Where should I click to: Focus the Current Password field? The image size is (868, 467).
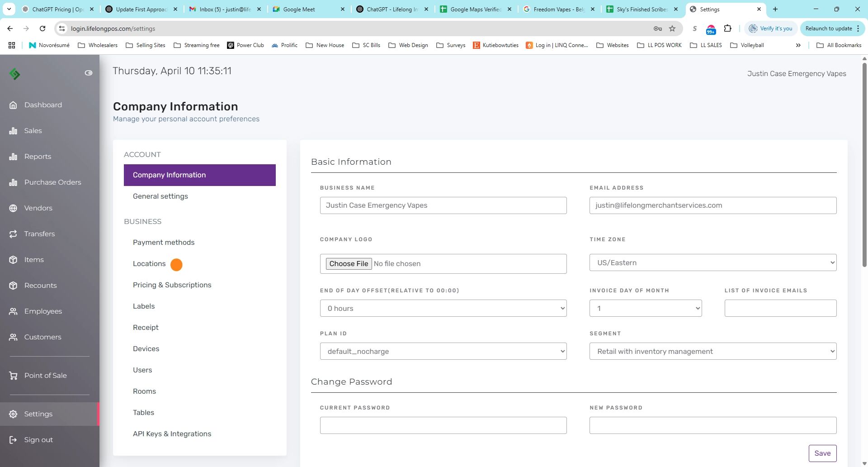pos(443,425)
